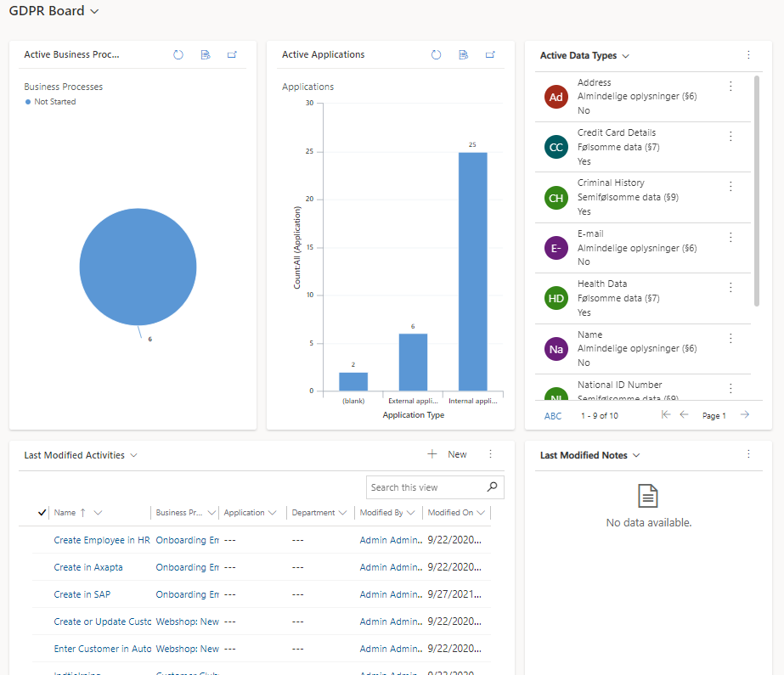Toggle select-all checkmark in activities grid
Image resolution: width=784 pixels, height=675 pixels.
pos(42,513)
